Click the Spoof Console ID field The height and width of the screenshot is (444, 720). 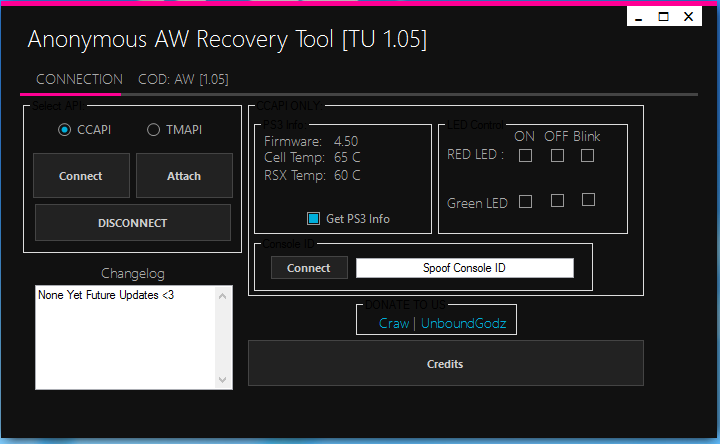click(465, 268)
